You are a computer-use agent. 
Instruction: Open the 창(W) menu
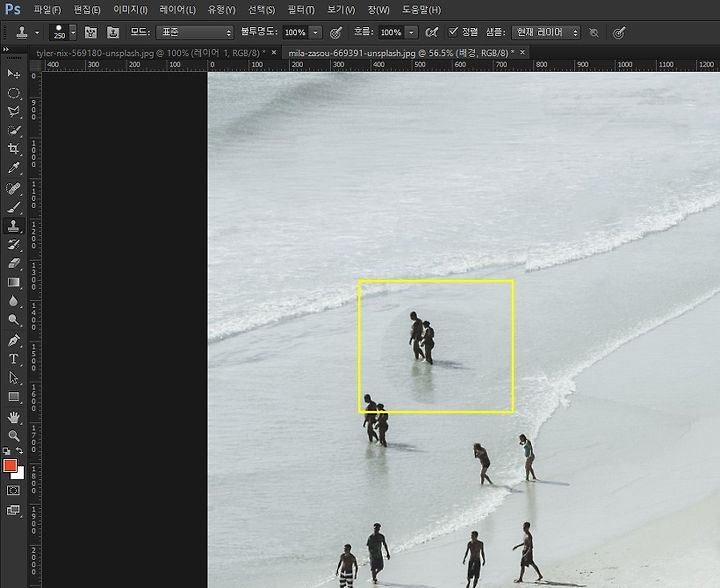[378, 10]
